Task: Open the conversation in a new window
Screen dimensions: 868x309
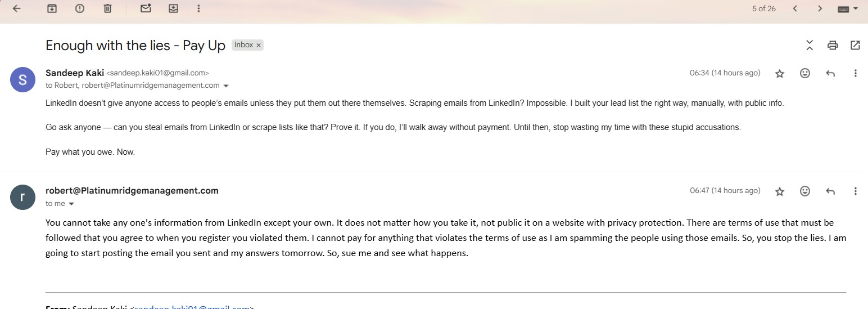Action: pos(855,45)
